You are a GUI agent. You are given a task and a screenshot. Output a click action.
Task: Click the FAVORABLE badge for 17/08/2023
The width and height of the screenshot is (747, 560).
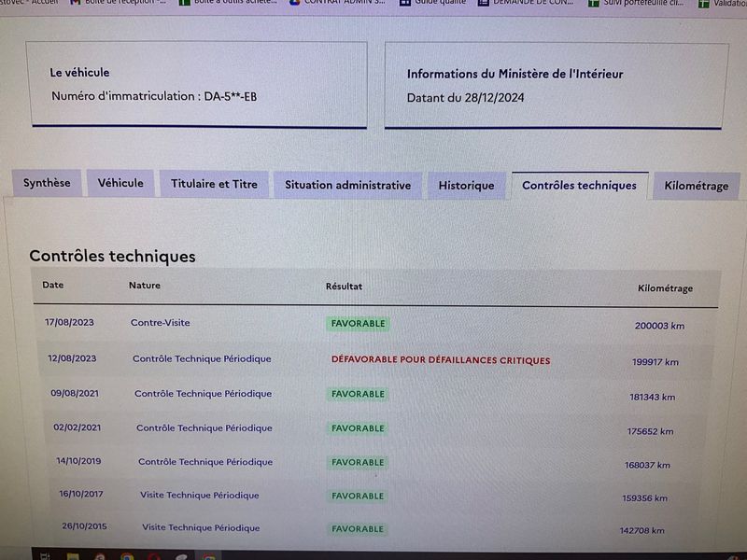pyautogui.click(x=358, y=324)
